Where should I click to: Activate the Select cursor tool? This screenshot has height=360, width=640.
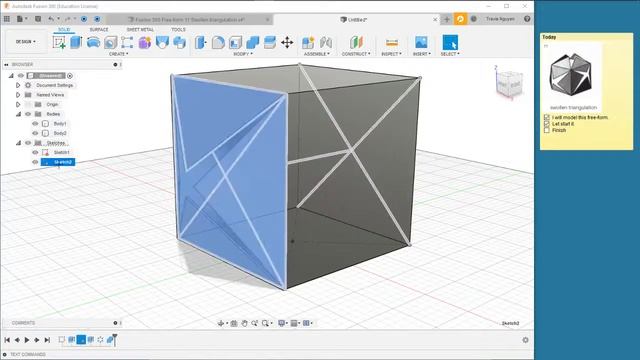click(450, 42)
